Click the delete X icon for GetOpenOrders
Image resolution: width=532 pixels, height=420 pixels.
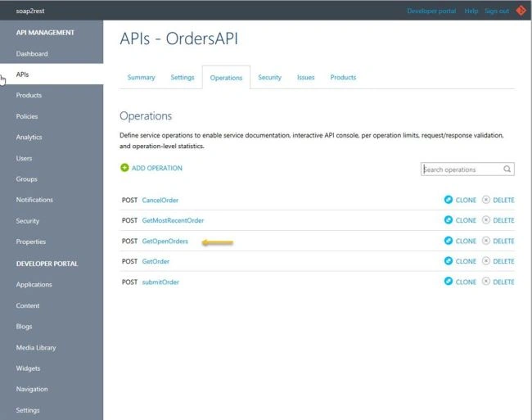(486, 241)
